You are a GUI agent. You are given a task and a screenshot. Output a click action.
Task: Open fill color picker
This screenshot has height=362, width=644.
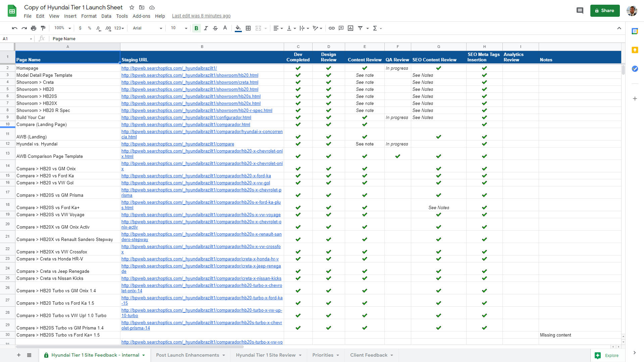[238, 28]
